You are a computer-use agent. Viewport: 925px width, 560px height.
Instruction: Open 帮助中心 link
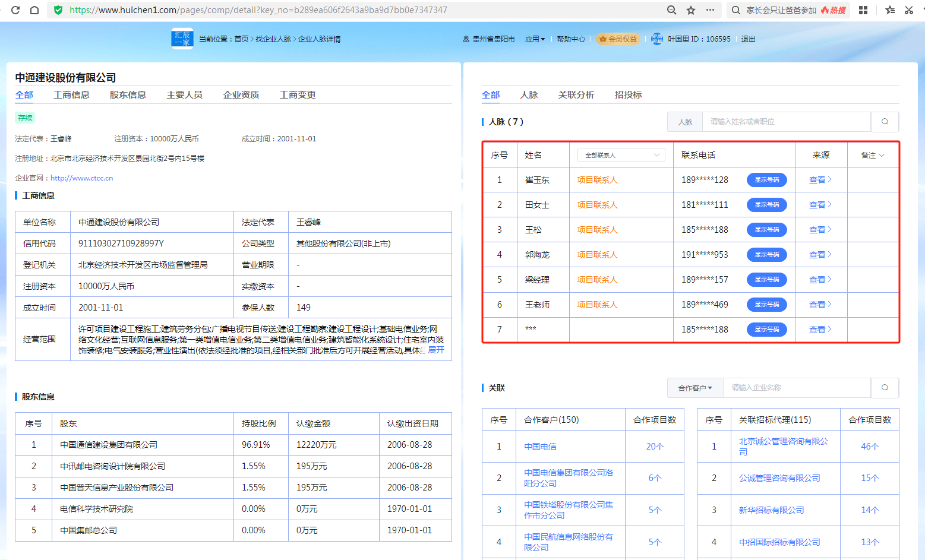571,39
